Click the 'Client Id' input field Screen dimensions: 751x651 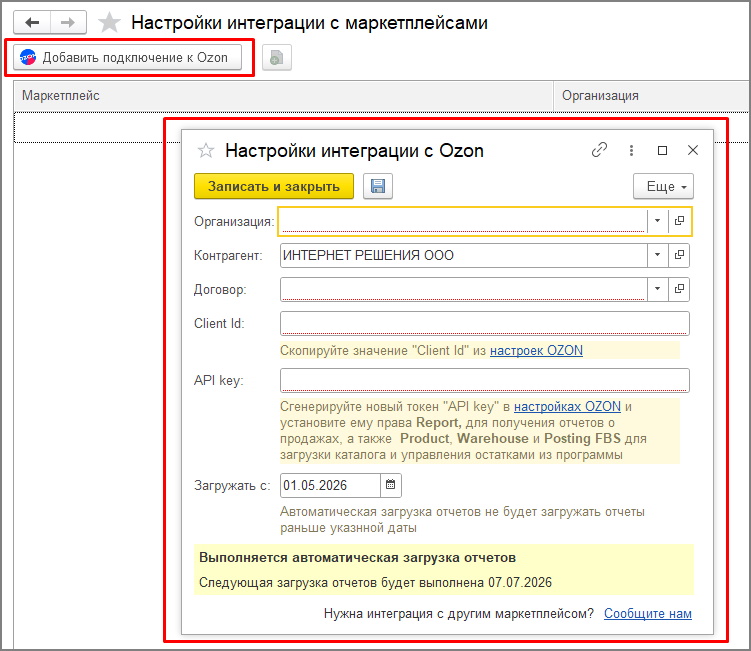click(x=485, y=323)
